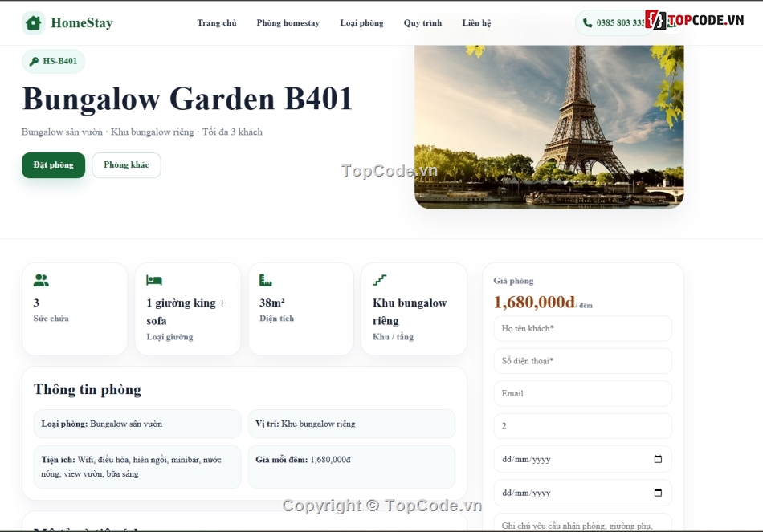Open the Trang chủ menu item
Viewport: 763px width, 532px height.
point(217,22)
